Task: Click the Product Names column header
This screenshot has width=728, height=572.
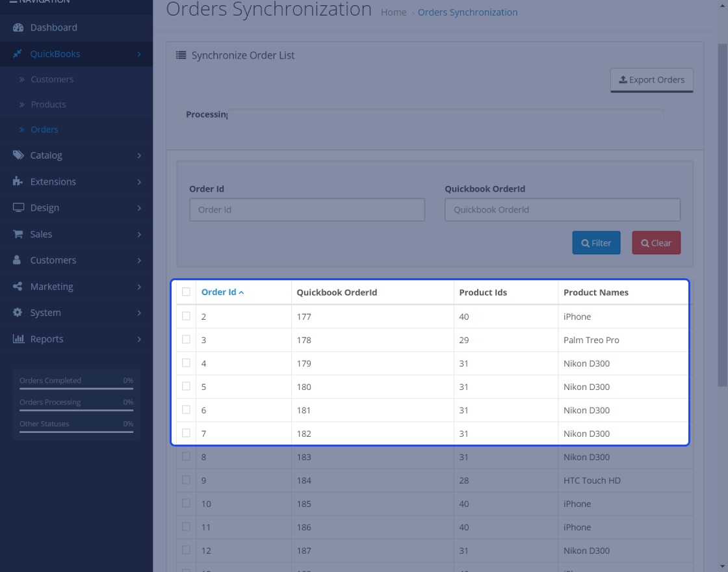Action: click(x=595, y=292)
